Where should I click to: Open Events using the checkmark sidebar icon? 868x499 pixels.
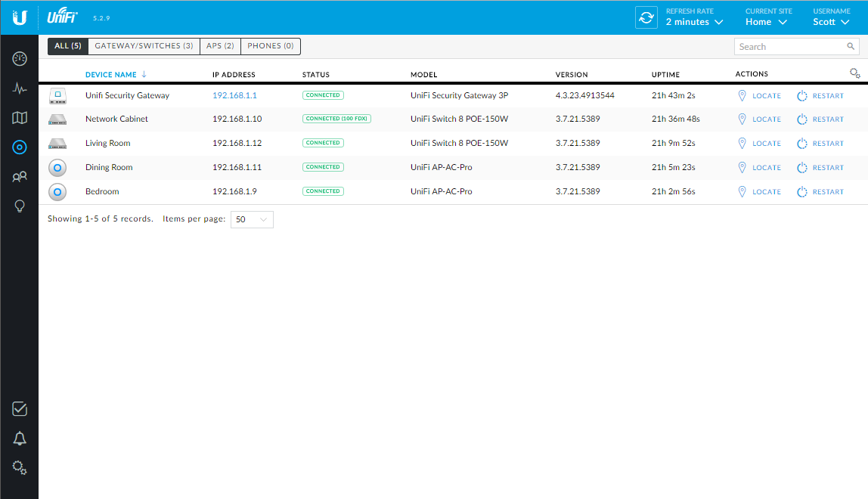pos(19,408)
